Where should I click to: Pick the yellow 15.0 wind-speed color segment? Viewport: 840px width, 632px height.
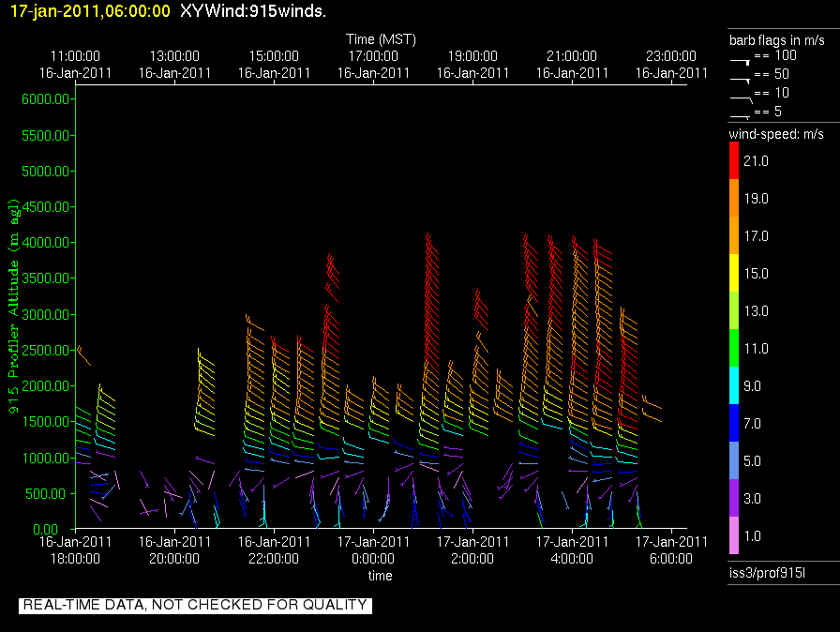[x=734, y=274]
